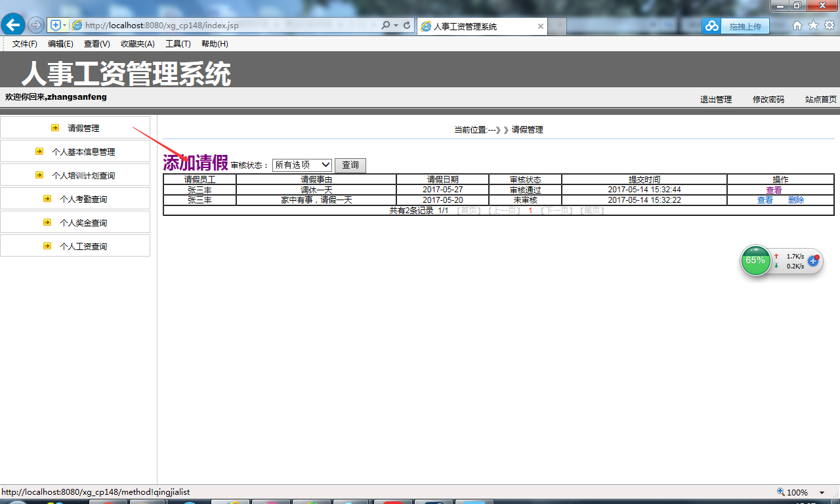840x504 pixels.
Task: Click the 查询 button
Action: pyautogui.click(x=350, y=165)
